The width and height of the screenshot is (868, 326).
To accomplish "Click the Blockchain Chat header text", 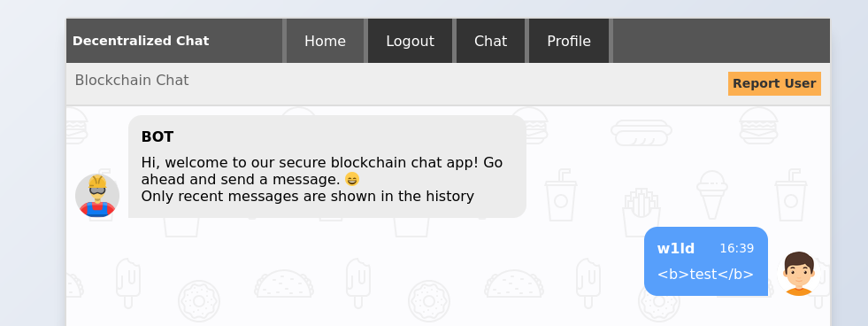I will (132, 81).
